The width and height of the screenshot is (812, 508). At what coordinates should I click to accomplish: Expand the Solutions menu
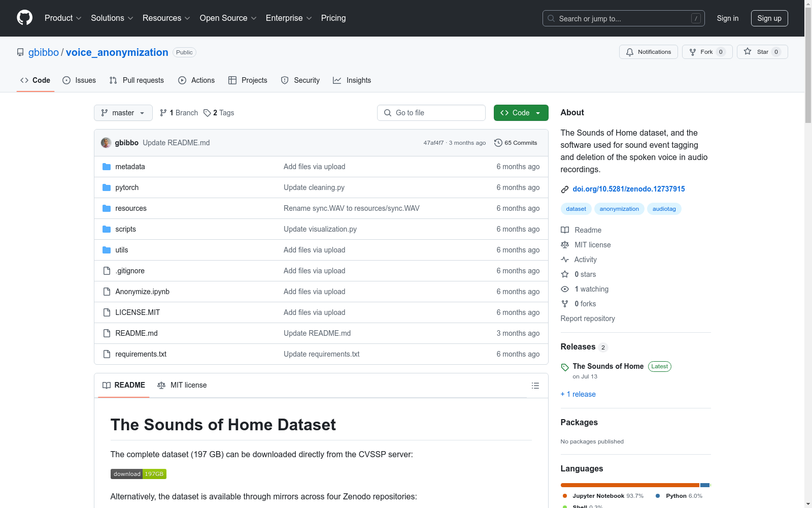click(112, 18)
